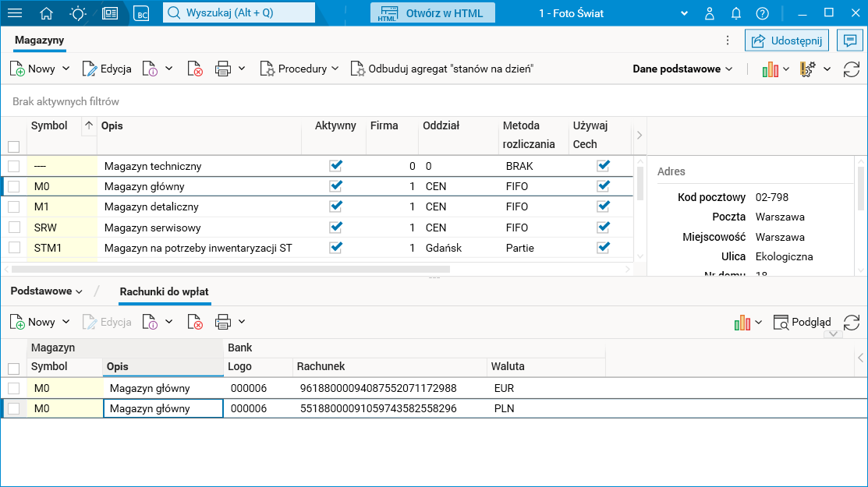The width and height of the screenshot is (868, 487).
Task: Toggle Używaj Cech for Magazyn serwisowy
Action: click(x=603, y=228)
